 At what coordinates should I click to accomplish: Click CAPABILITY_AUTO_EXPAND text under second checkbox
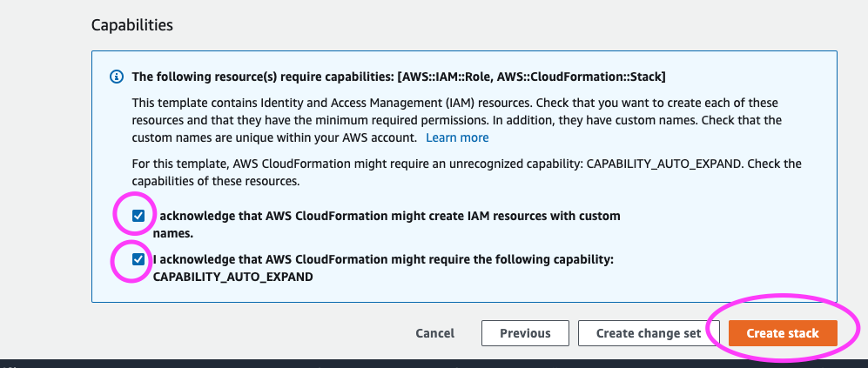[232, 277]
